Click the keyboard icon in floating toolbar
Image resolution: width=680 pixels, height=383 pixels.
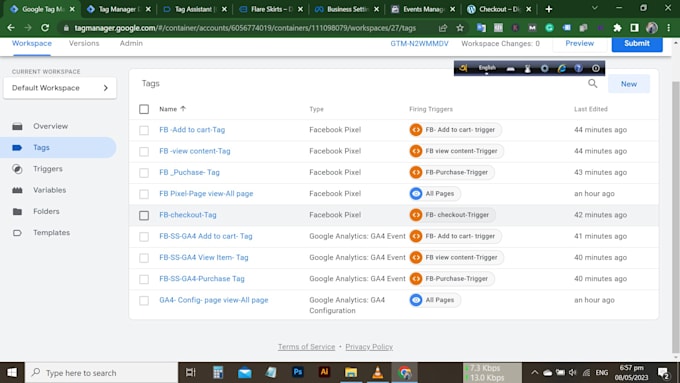click(x=510, y=69)
